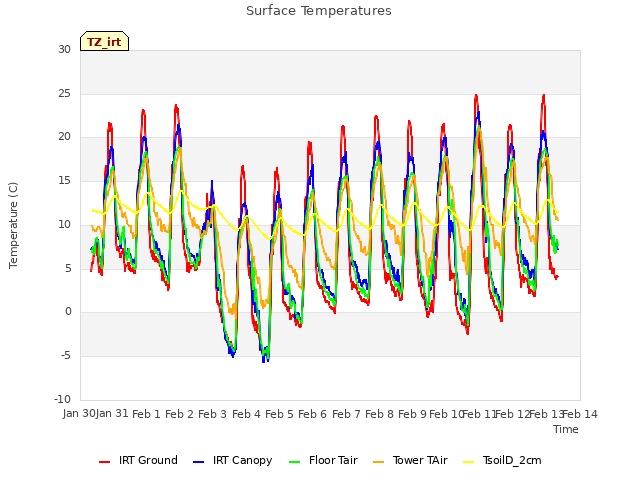The height and width of the screenshot is (480, 640).
Task: Click the blue IRT Canopy legend swatch
Action: tap(198, 462)
